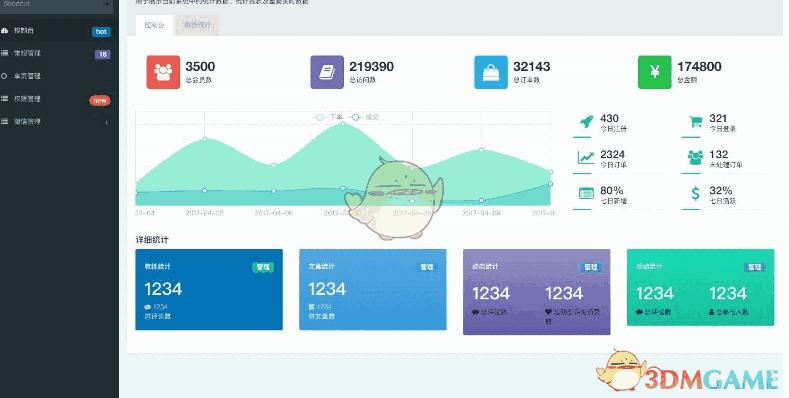Screen dimensions: 789x398
Task: Click 管理 button in dark blue card
Action: pyautogui.click(x=263, y=267)
